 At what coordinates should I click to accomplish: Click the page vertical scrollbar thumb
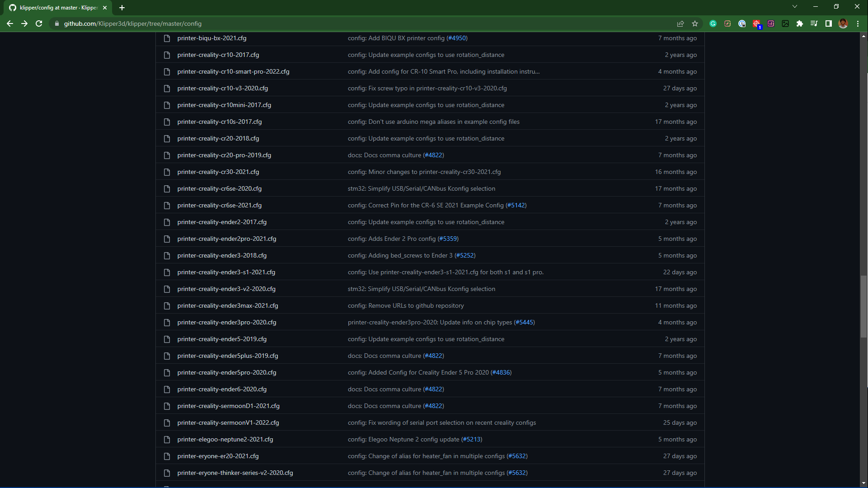pos(863,306)
